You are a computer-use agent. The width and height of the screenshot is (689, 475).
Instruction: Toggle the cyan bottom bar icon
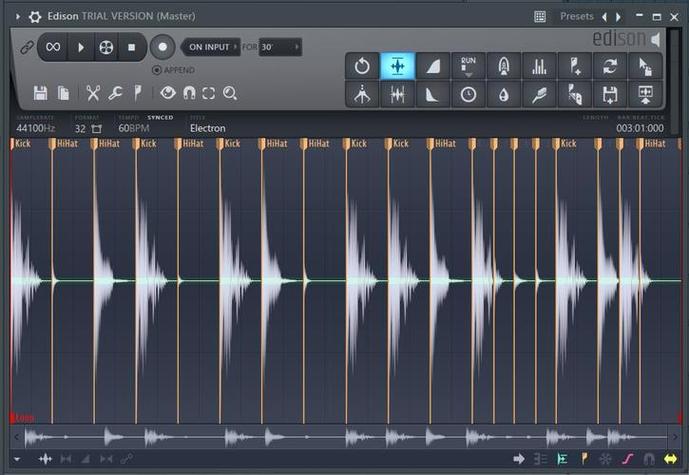pyautogui.click(x=562, y=459)
